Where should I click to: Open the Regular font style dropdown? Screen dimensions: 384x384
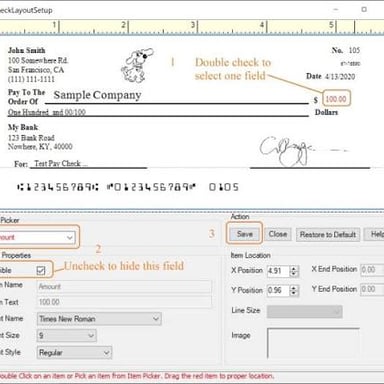74,352
